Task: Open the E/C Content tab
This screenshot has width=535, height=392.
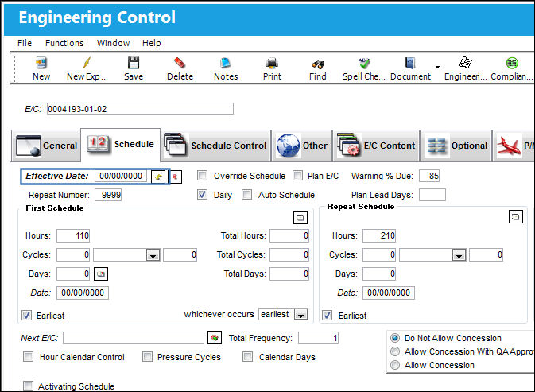Action: 376,146
